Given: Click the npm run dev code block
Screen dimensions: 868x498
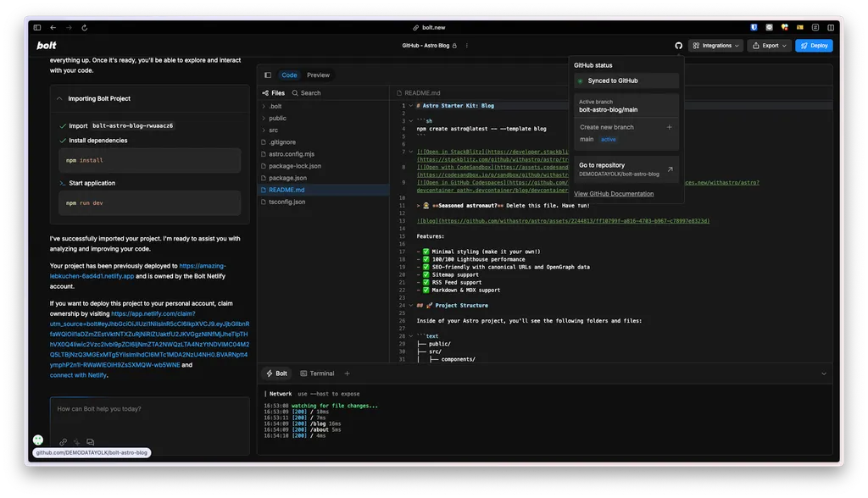Looking at the screenshot, I should tap(149, 203).
